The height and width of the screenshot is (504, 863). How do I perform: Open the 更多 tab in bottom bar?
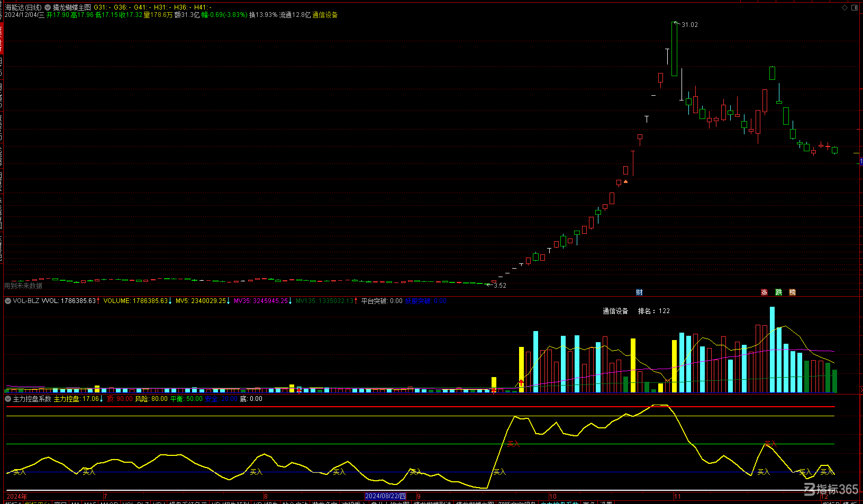[x=588, y=502]
